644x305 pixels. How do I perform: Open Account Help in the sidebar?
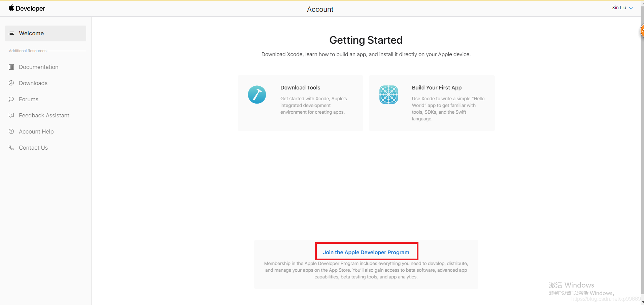[36, 131]
